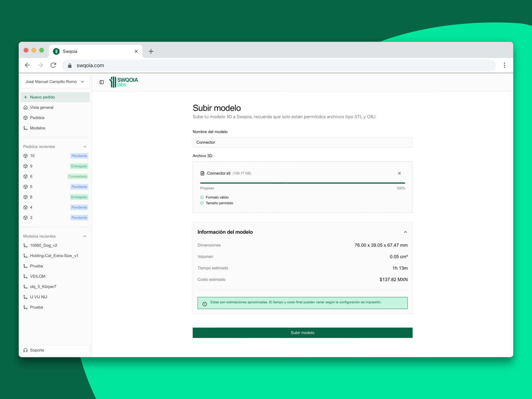Click the 1h 13m estimated time

pos(400,268)
